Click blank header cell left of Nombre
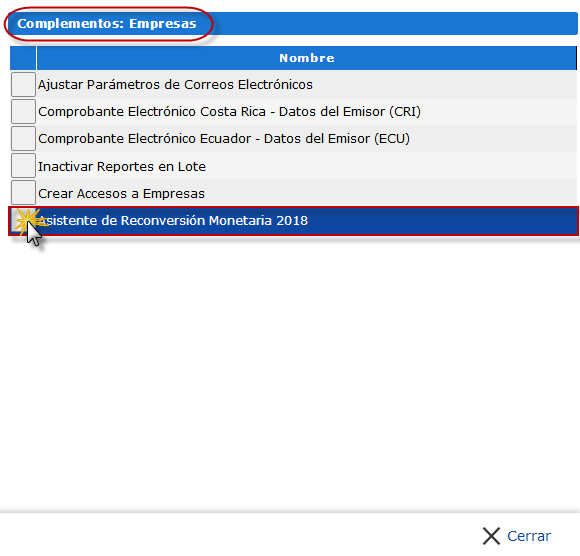The width and height of the screenshot is (580, 556). [x=23, y=58]
